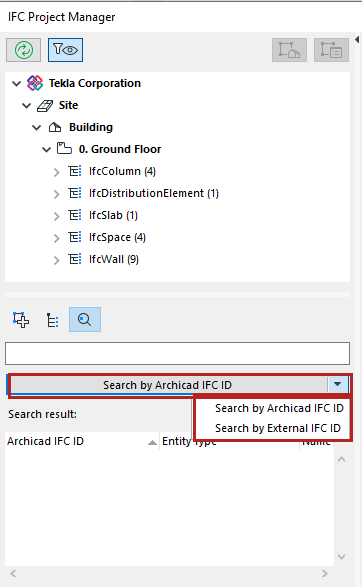This screenshot has width=362, height=587.
Task: Click the Search by Archicad IFC ID button
Action: tap(168, 385)
